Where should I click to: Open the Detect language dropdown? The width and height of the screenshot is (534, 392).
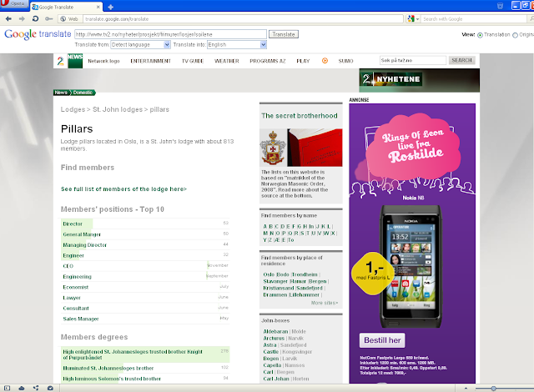point(141,44)
